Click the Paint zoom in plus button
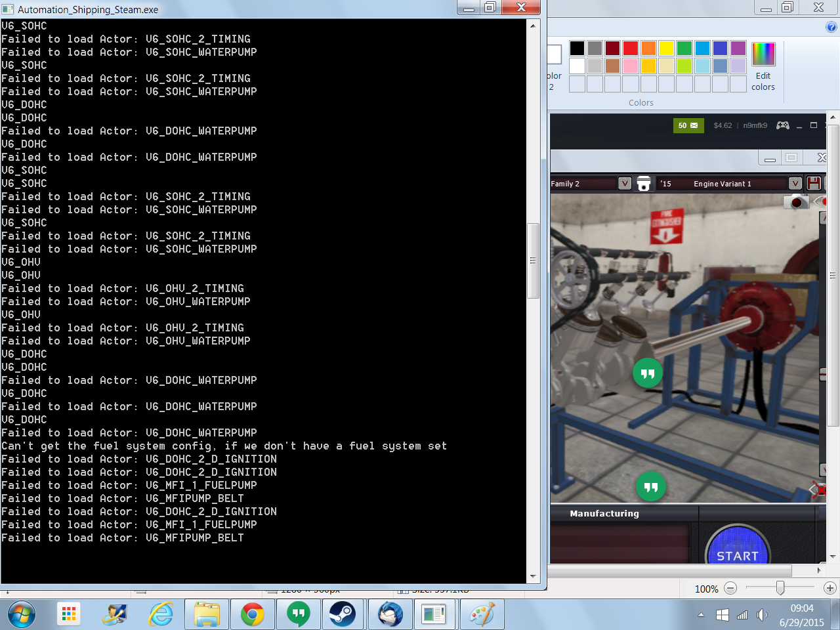 (x=829, y=589)
